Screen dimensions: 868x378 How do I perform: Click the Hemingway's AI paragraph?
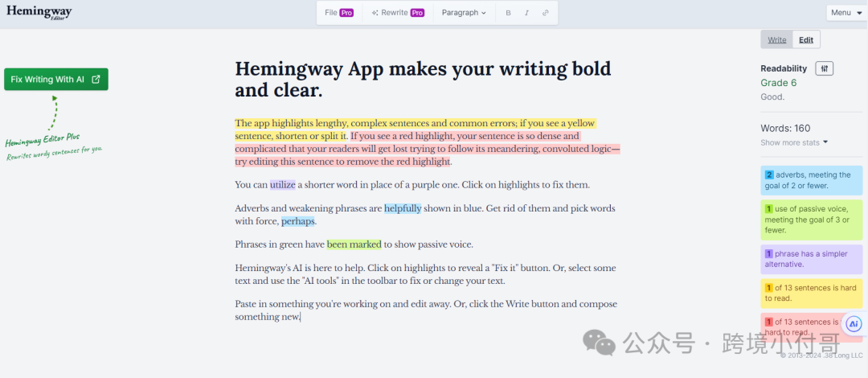click(425, 274)
